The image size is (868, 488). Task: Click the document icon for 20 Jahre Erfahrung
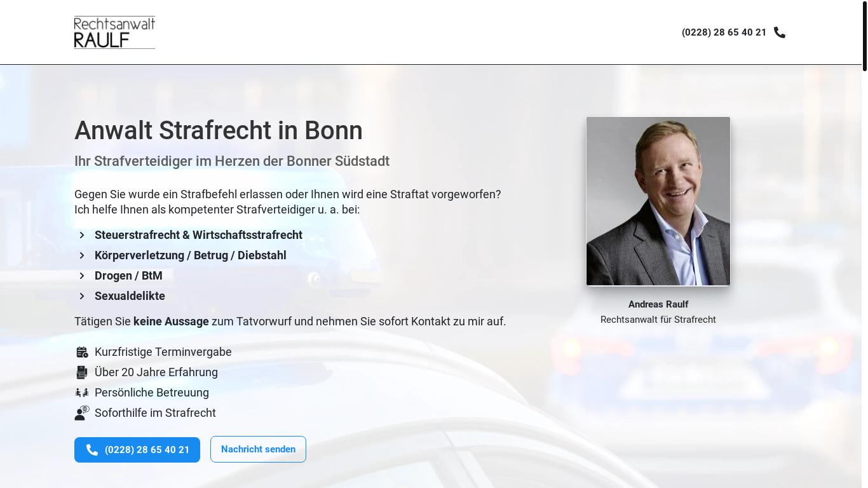point(82,372)
